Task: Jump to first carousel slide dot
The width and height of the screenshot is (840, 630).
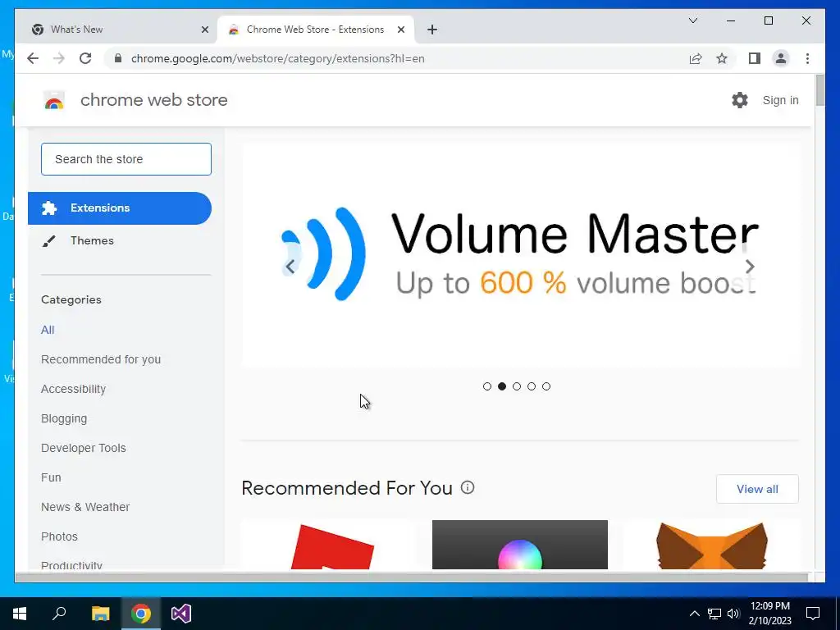Action: coord(487,386)
